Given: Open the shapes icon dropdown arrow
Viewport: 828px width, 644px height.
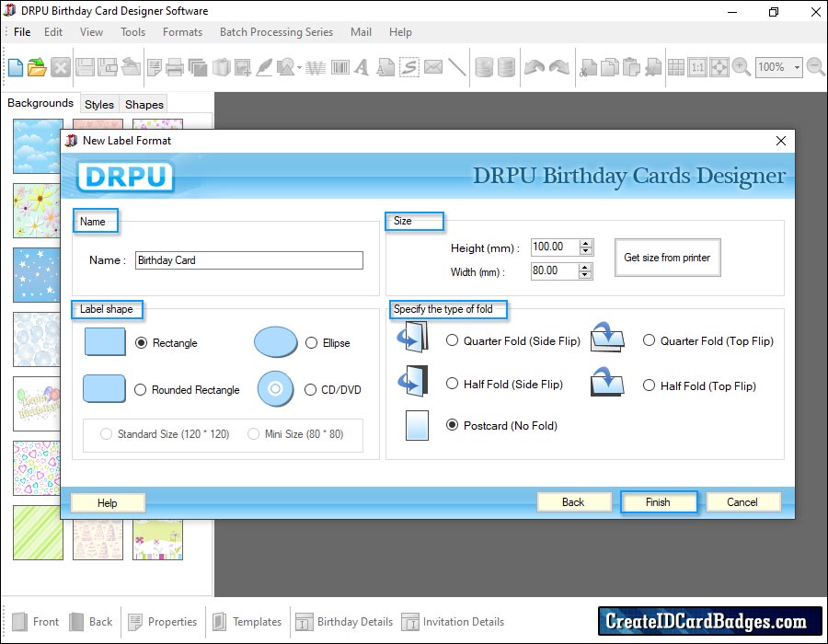Looking at the screenshot, I should pos(299,68).
